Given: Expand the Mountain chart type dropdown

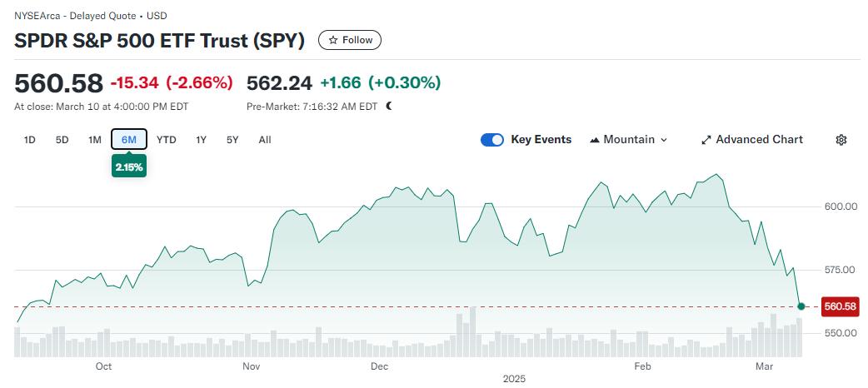Looking at the screenshot, I should [664, 140].
